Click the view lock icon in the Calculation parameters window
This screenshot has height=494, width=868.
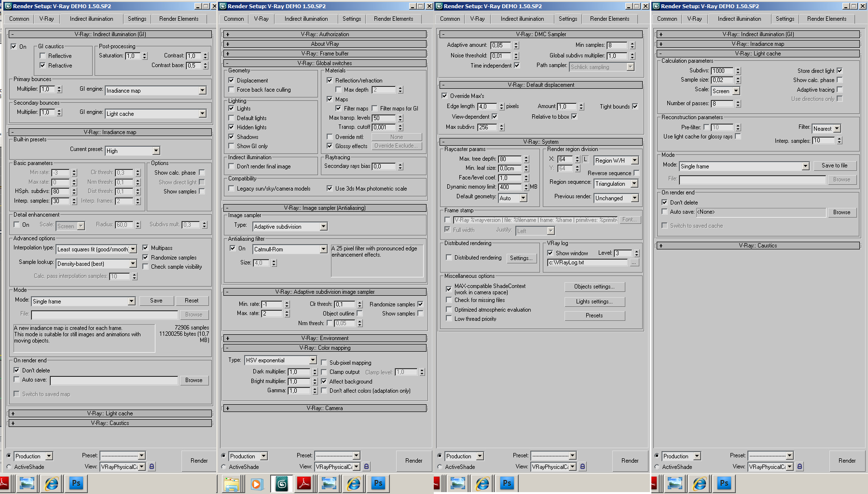[x=800, y=467]
